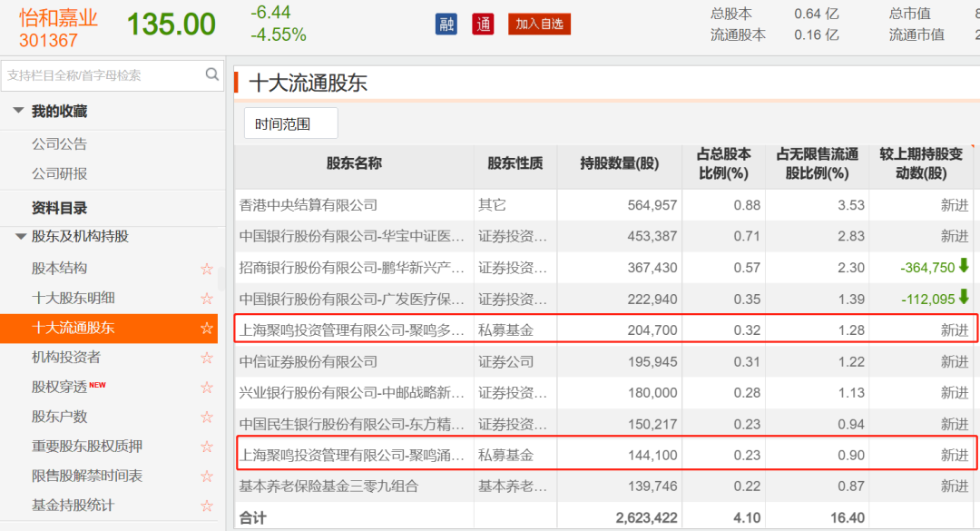Select shareholder 中国银行-华宝中证医 row name
Image resolution: width=980 pixels, height=531 pixels.
(x=351, y=236)
